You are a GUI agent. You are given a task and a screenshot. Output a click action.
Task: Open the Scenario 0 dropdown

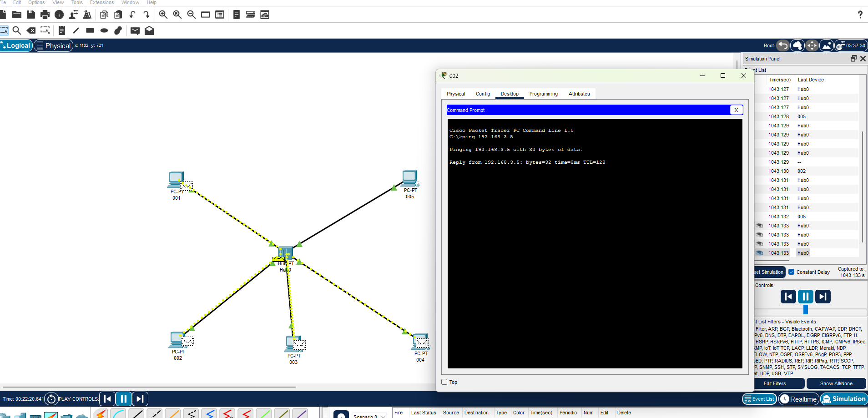click(x=369, y=416)
